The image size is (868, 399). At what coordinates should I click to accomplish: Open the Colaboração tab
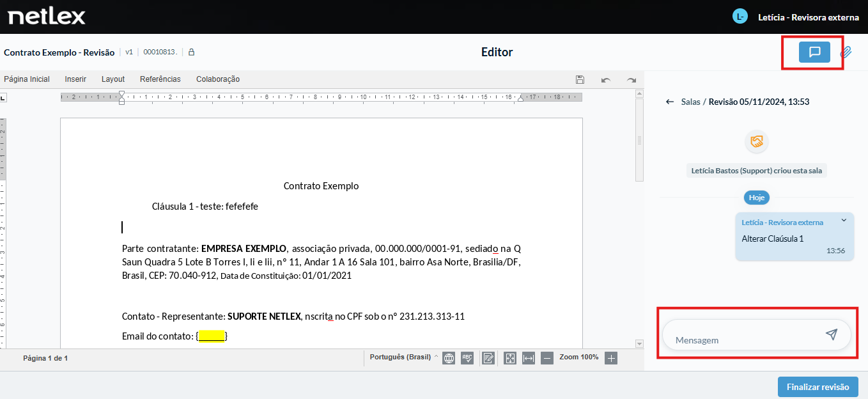(218, 79)
